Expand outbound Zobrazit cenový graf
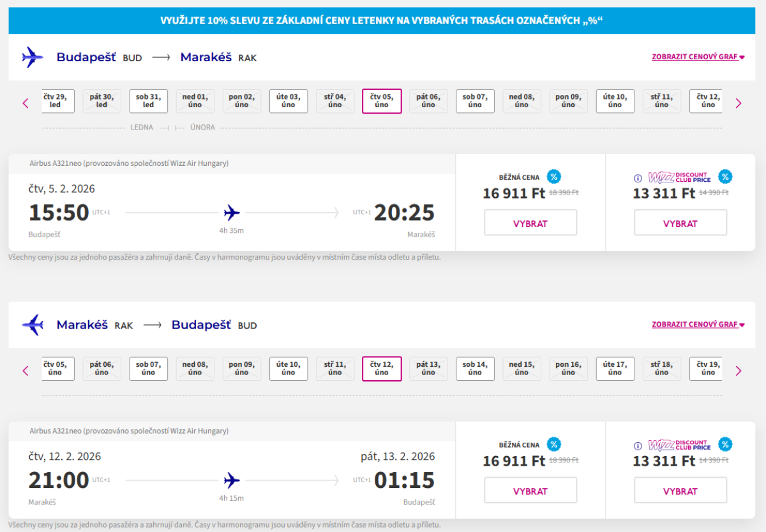The height and width of the screenshot is (532, 766). (x=698, y=57)
